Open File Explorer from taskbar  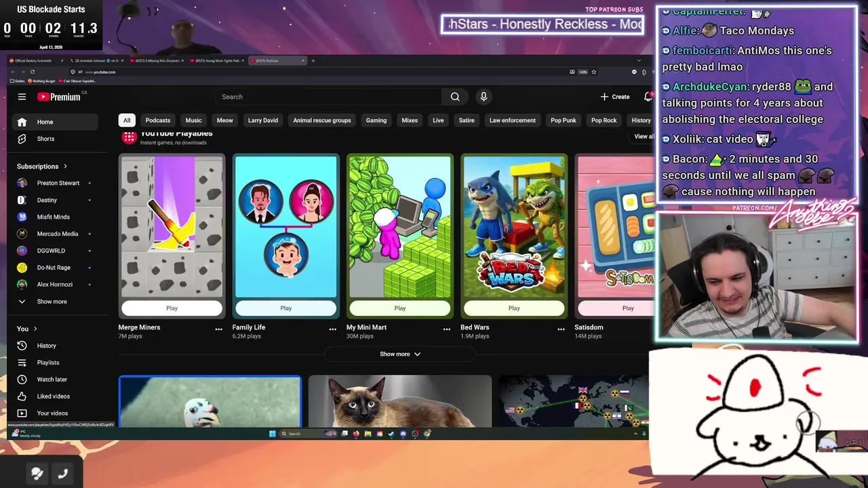[368, 434]
